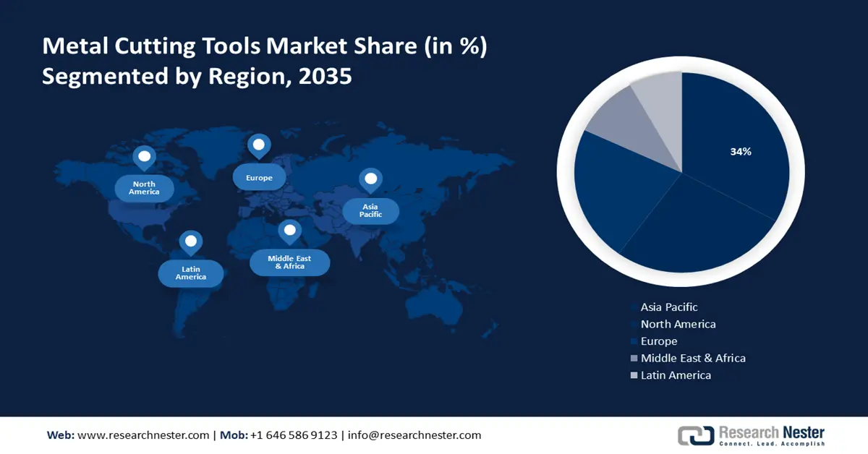The image size is (868, 454).
Task: Select the Asia Pacific map label
Action: (x=370, y=211)
